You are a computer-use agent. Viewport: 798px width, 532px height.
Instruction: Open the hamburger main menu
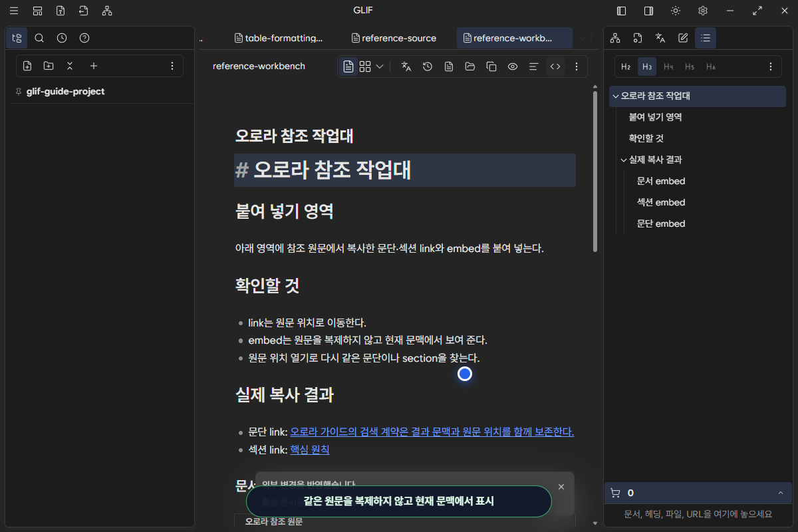point(14,11)
